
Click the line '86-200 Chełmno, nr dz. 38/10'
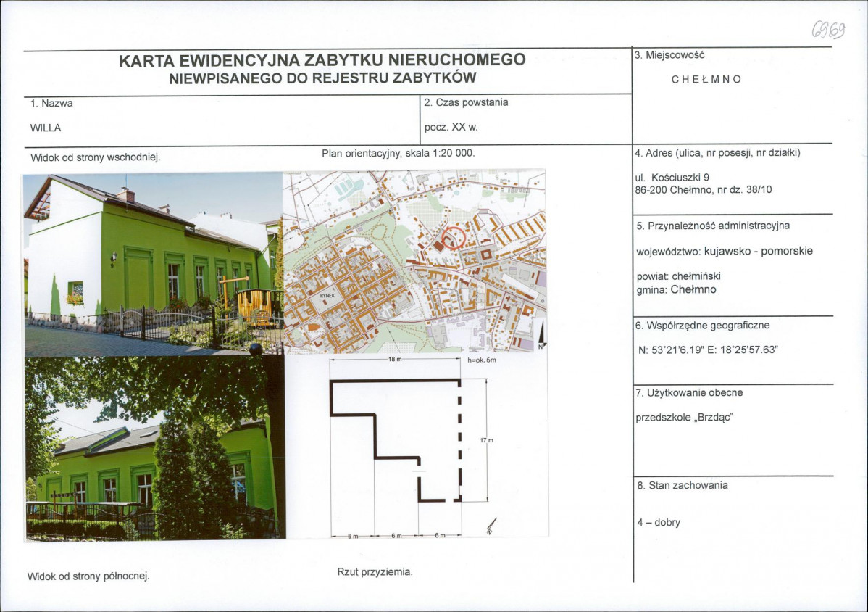[x=703, y=189]
